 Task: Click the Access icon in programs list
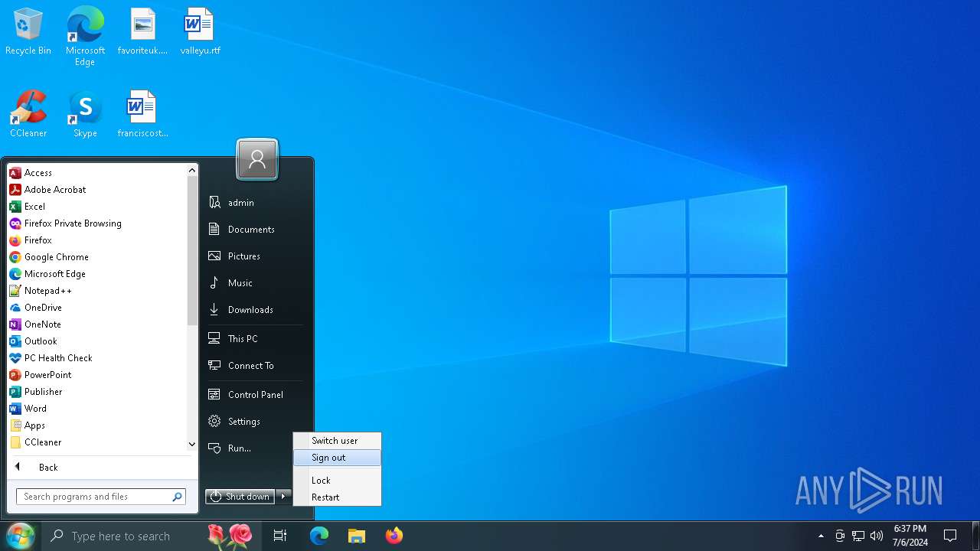[x=15, y=173]
